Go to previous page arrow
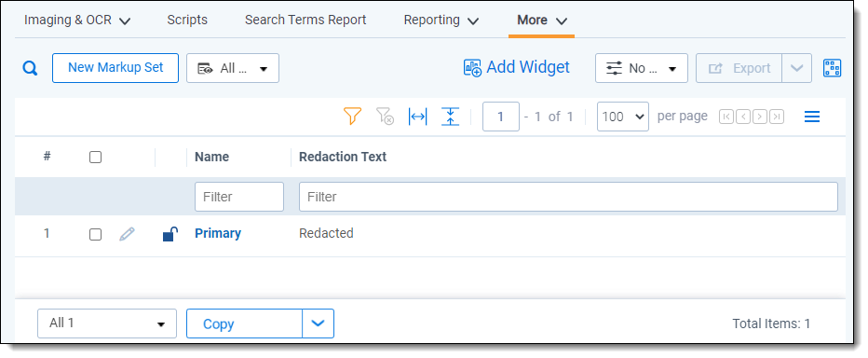 point(743,117)
